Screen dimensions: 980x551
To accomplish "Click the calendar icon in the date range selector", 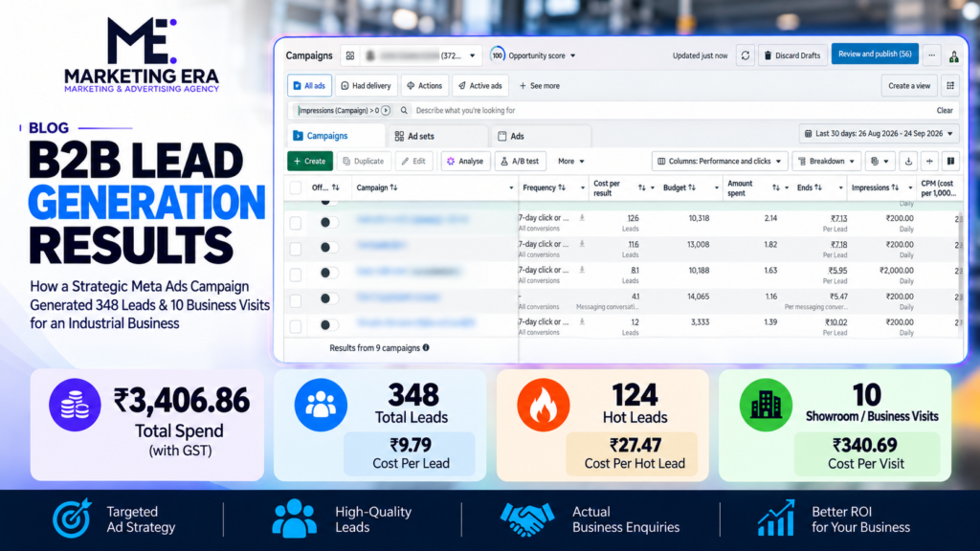I will pos(808,134).
